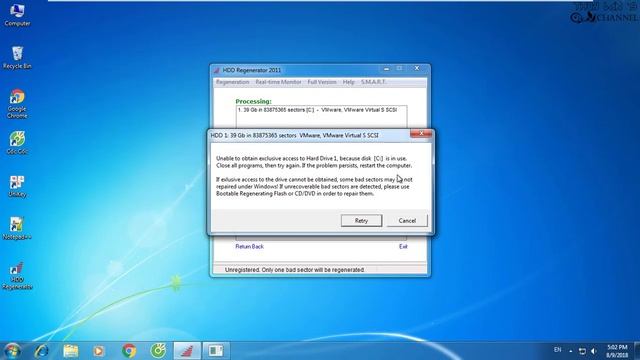Launch Internet Explorer from the taskbar
Image resolution: width=640 pixels, height=360 pixels.
pyautogui.click(x=42, y=351)
